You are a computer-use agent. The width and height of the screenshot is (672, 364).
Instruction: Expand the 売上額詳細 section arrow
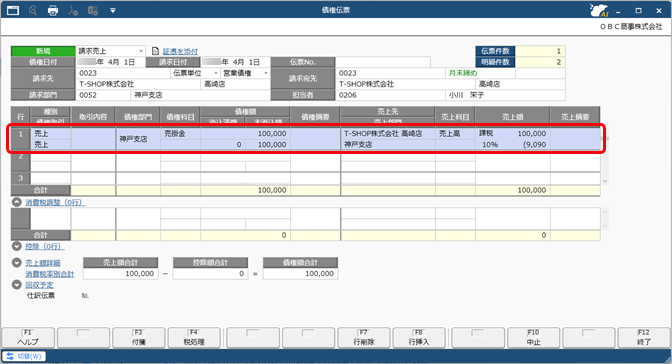click(x=17, y=263)
